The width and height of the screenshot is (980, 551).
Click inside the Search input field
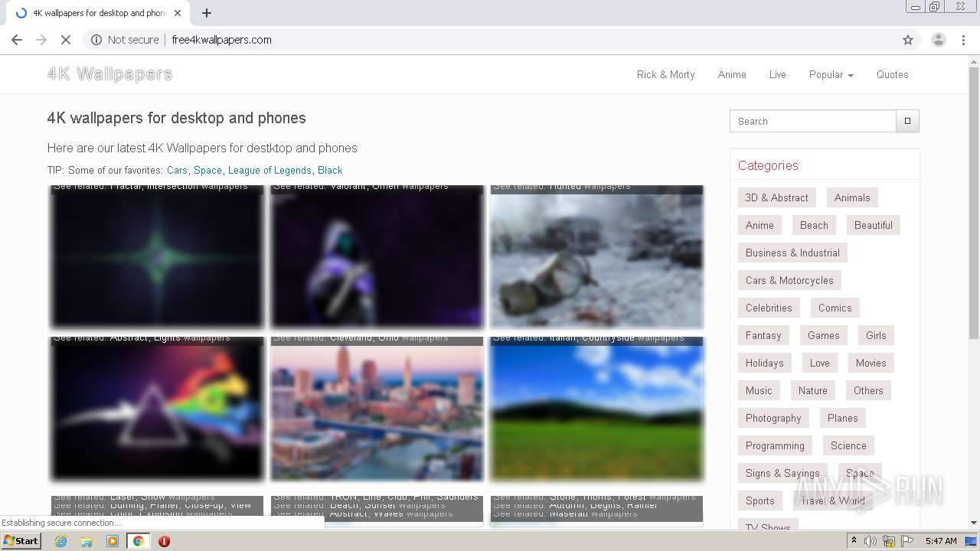point(813,121)
